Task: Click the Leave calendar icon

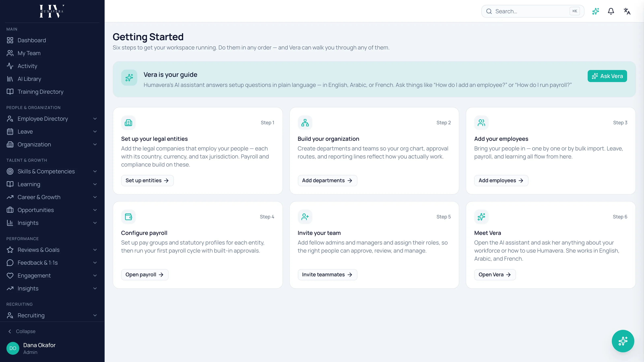Action: [10, 132]
